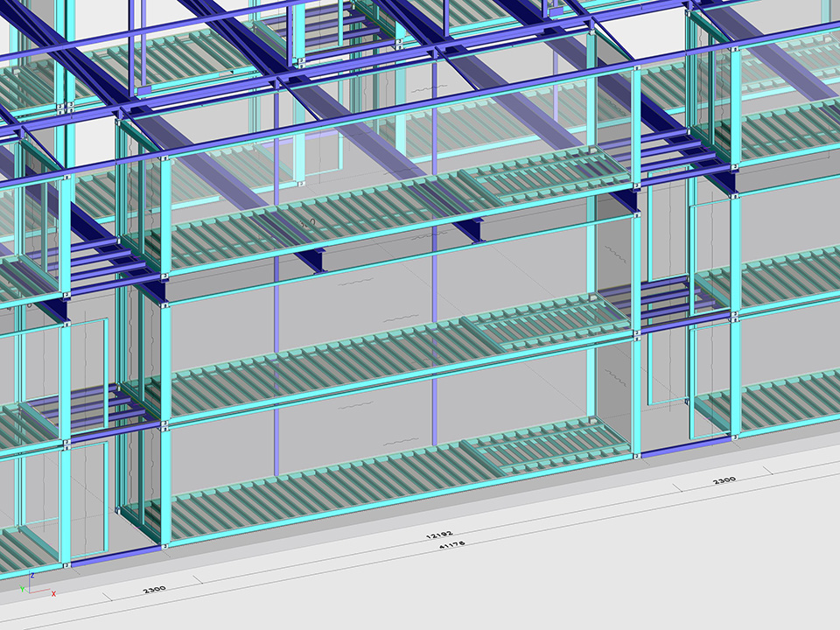The height and width of the screenshot is (630, 840).
Task: Click the green Y axis label
Action: [x=22, y=589]
